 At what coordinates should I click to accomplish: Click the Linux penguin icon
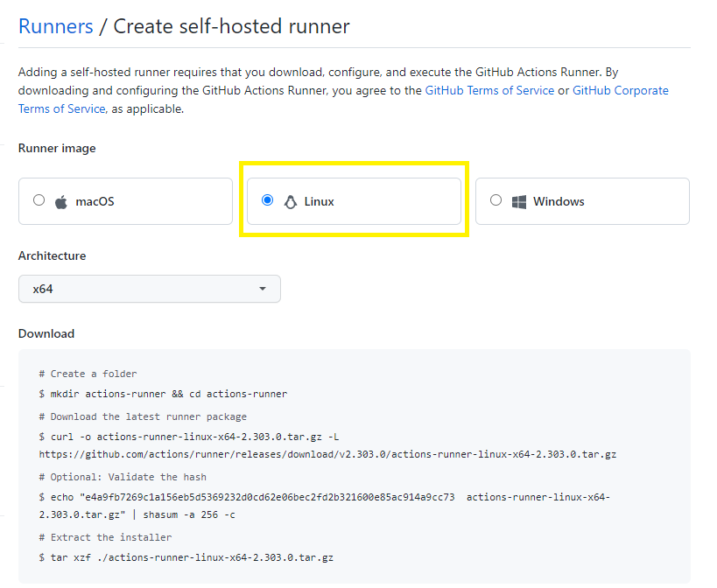point(290,202)
